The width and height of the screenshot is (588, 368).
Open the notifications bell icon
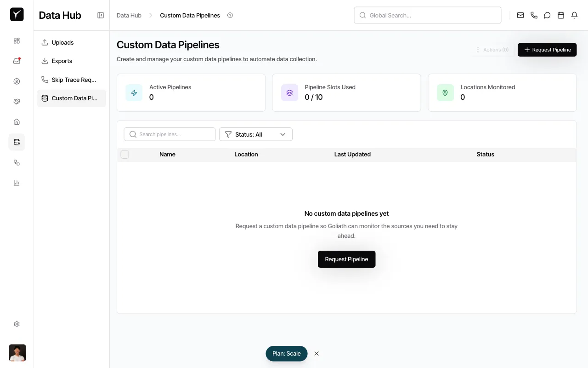coord(574,15)
